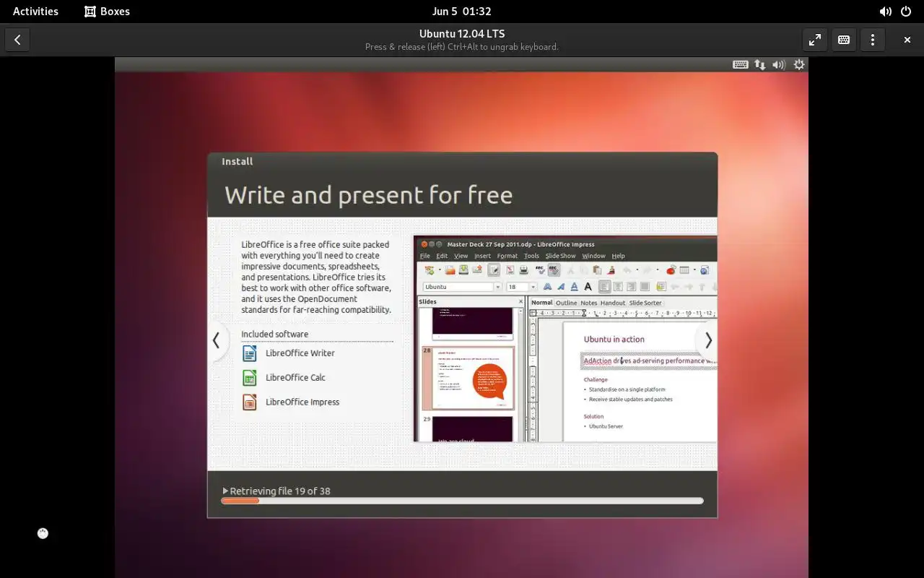Switch to the Handout tab in Impress

point(613,303)
